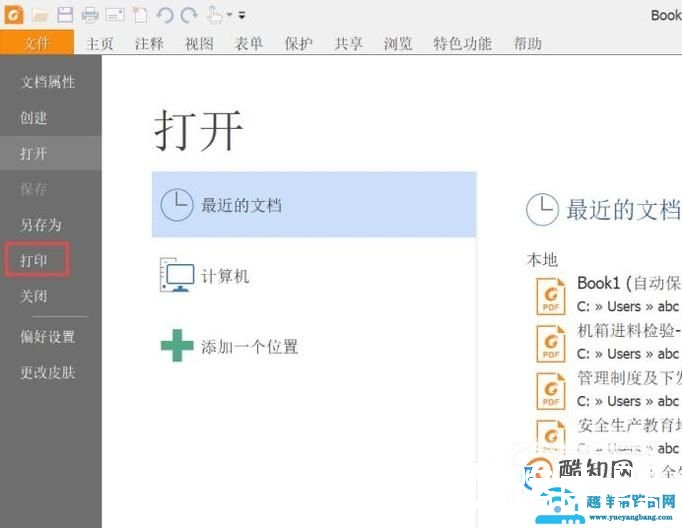Switch to the 保护 tab
The width and height of the screenshot is (682, 528).
[298, 43]
